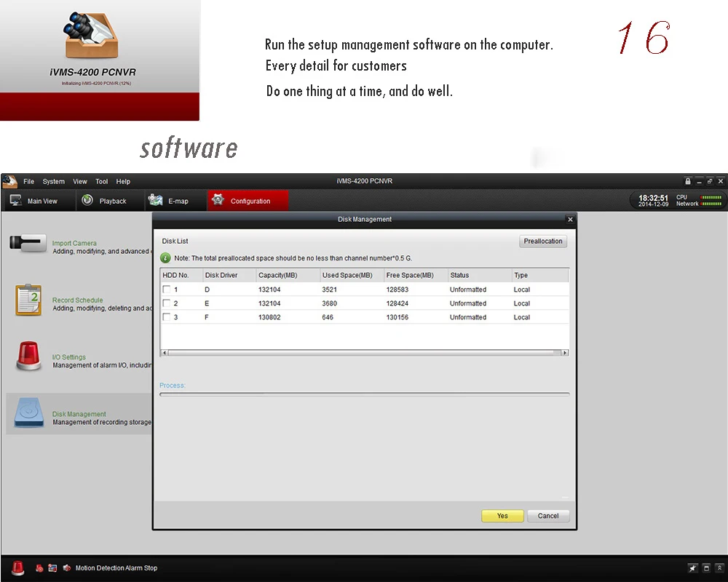This screenshot has height=582, width=728.
Task: Click the disk list horizontal scrollbar track
Action: click(365, 353)
